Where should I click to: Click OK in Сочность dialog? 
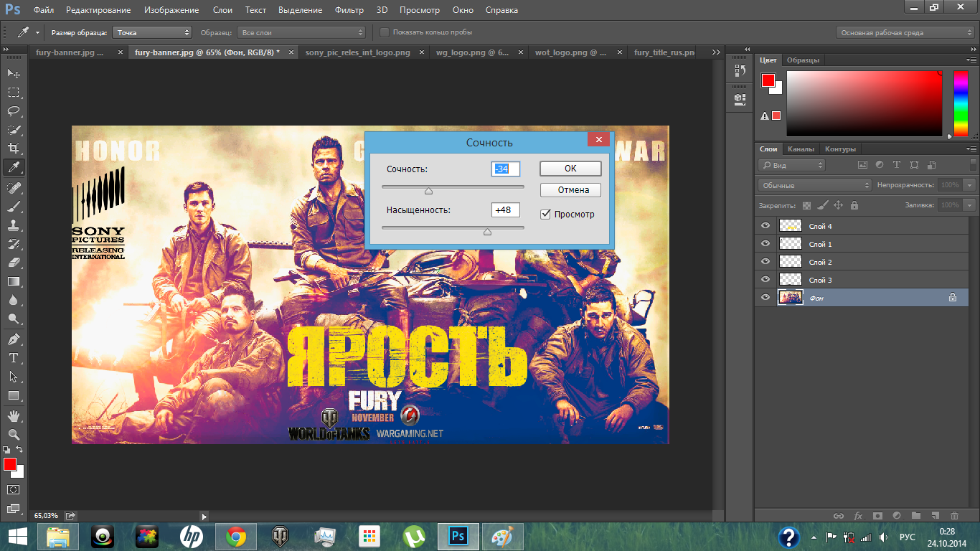[x=570, y=169]
